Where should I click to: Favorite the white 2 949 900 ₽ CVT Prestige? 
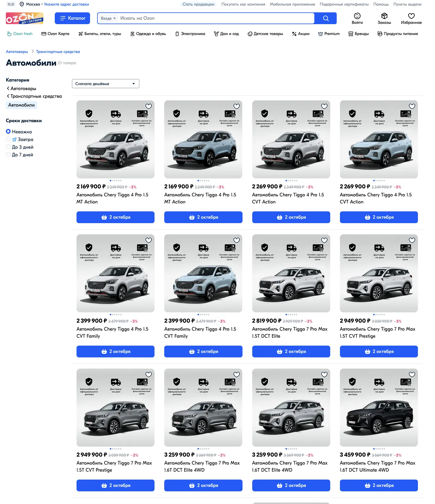coord(412,240)
